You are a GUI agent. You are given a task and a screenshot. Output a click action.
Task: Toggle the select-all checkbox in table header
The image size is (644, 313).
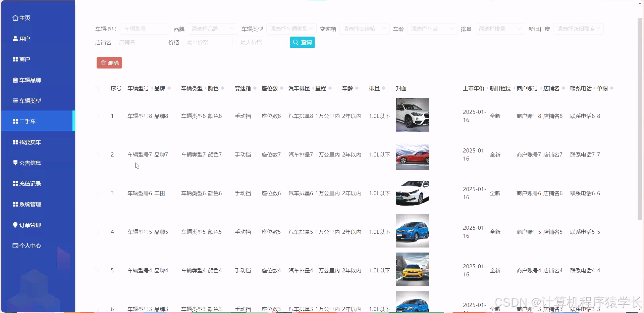97,88
